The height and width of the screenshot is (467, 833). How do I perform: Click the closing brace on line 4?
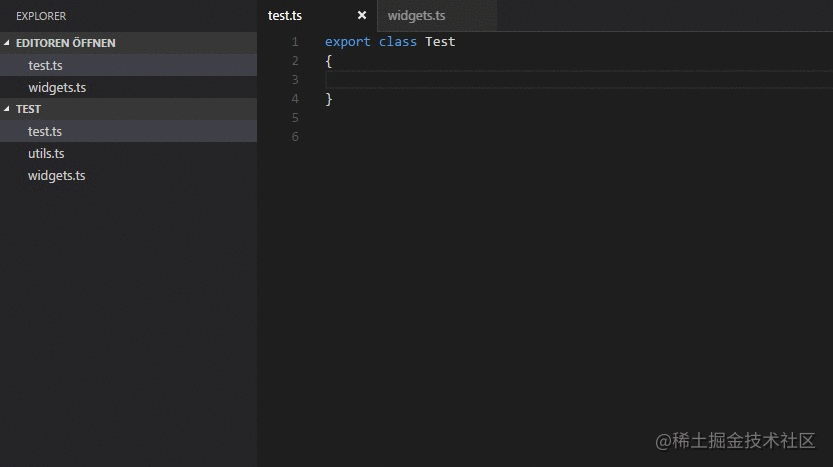click(329, 99)
